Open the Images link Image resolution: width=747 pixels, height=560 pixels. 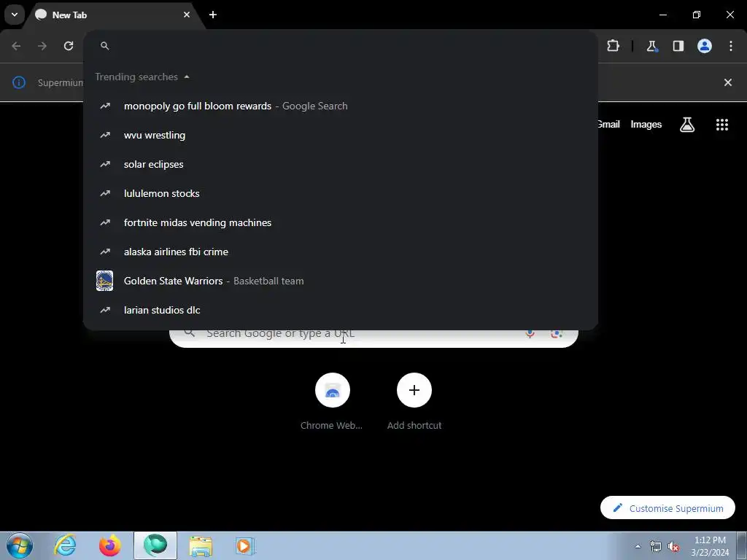[646, 124]
